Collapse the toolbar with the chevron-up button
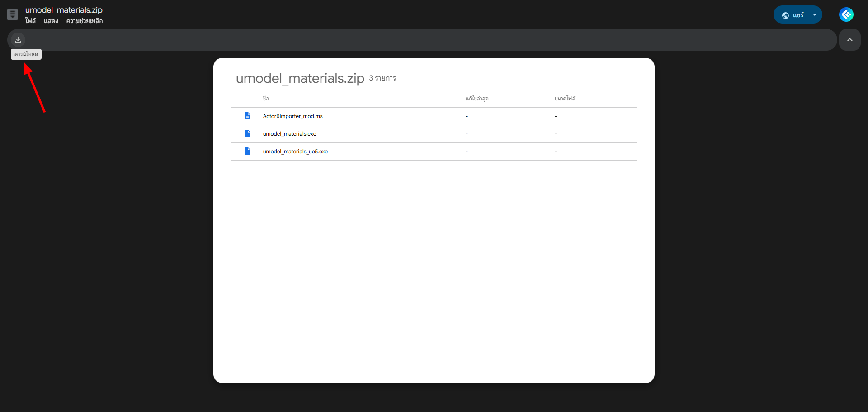The width and height of the screenshot is (868, 412). pyautogui.click(x=849, y=40)
